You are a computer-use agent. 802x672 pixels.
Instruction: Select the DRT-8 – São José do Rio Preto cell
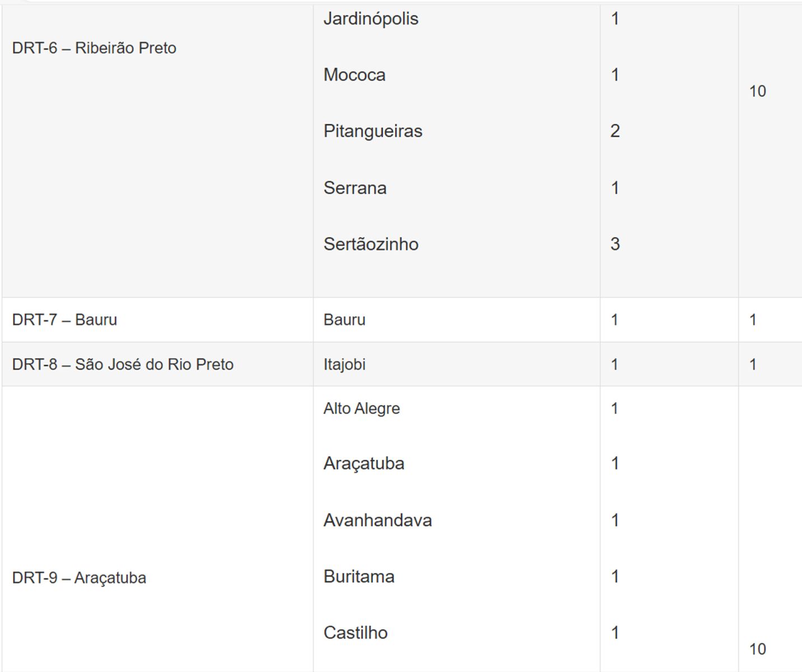123,365
